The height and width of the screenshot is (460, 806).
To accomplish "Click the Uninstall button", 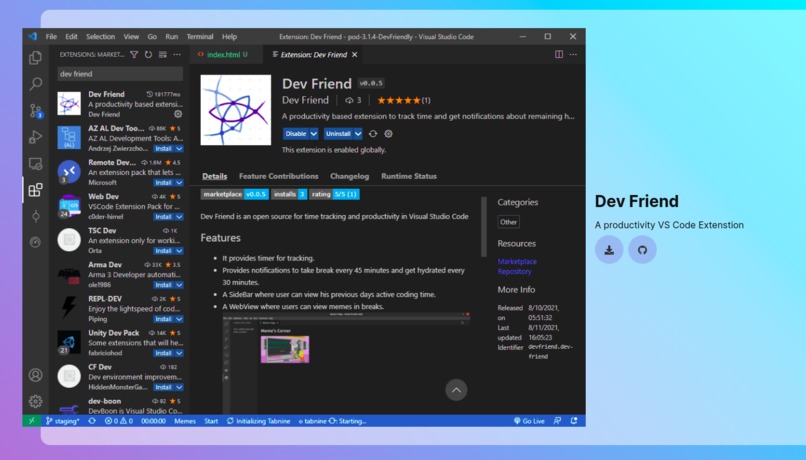I will point(338,134).
